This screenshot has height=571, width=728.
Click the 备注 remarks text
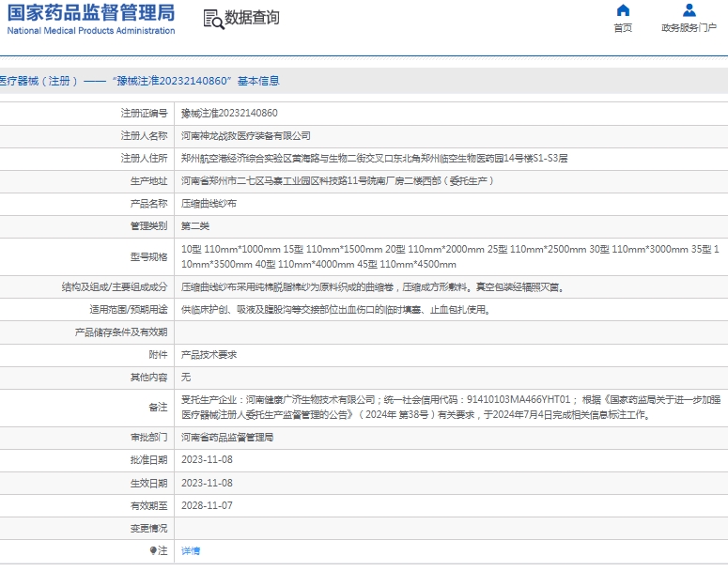450,408
